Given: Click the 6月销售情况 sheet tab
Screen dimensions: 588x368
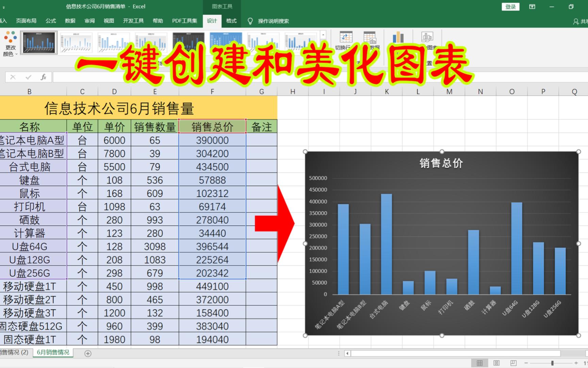Looking at the screenshot, I should (x=53, y=352).
